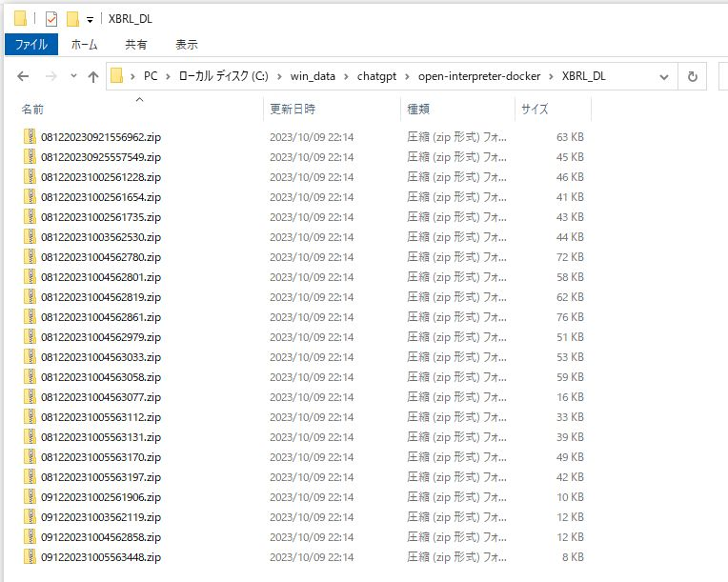Click zip icon of 091220231004562858.zip
Image resolution: width=728 pixels, height=582 pixels.
[x=30, y=535]
